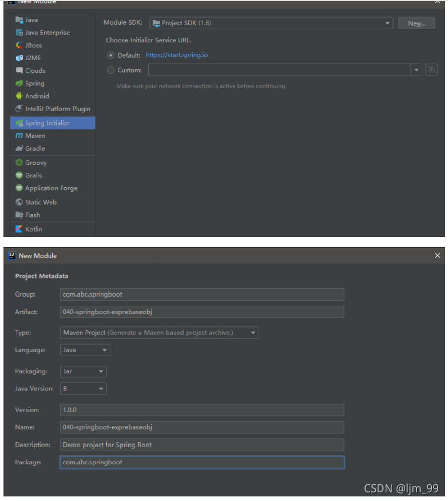This screenshot has height=501, width=448.
Task: Click the Description input field
Action: pos(202,445)
